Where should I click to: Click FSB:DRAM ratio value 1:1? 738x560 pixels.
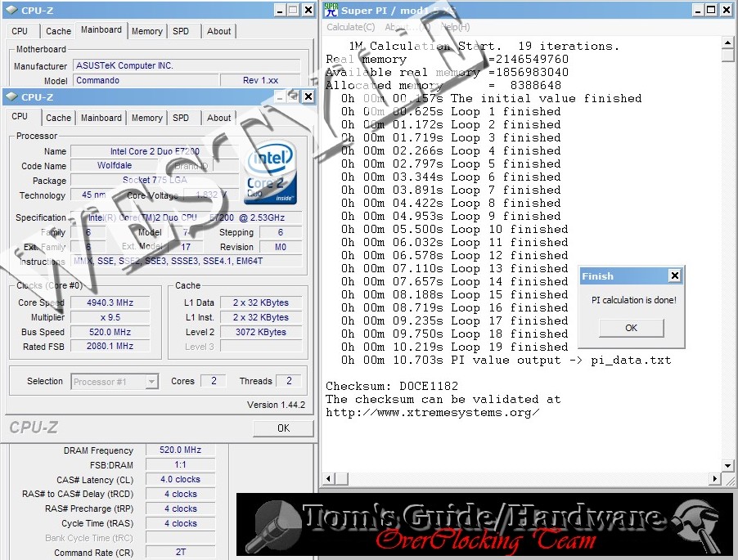tap(180, 464)
